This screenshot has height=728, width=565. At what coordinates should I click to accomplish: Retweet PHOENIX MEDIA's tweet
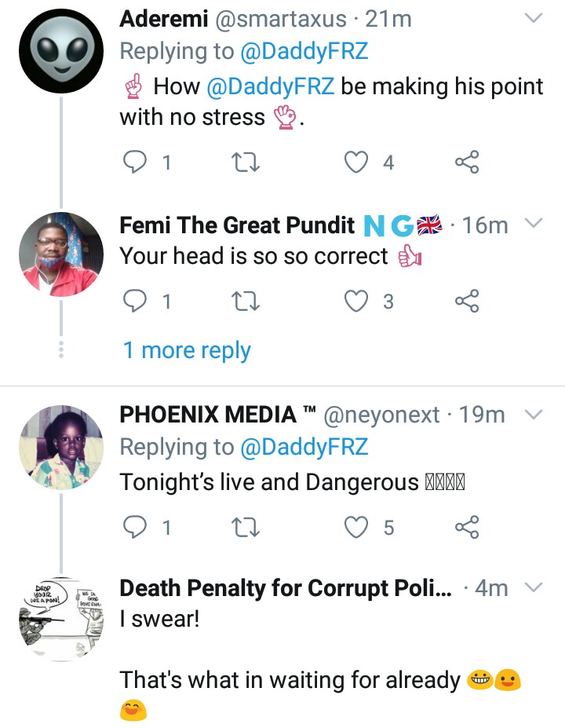[x=247, y=528]
